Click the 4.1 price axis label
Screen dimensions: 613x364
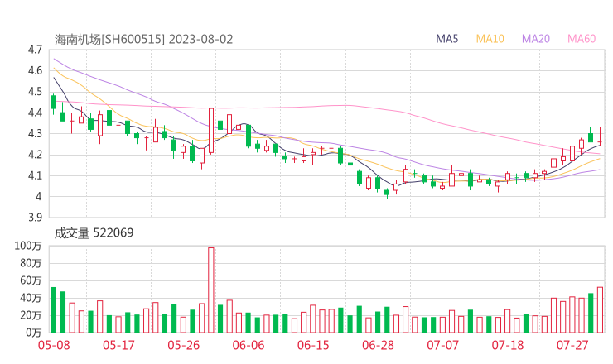pos(35,175)
